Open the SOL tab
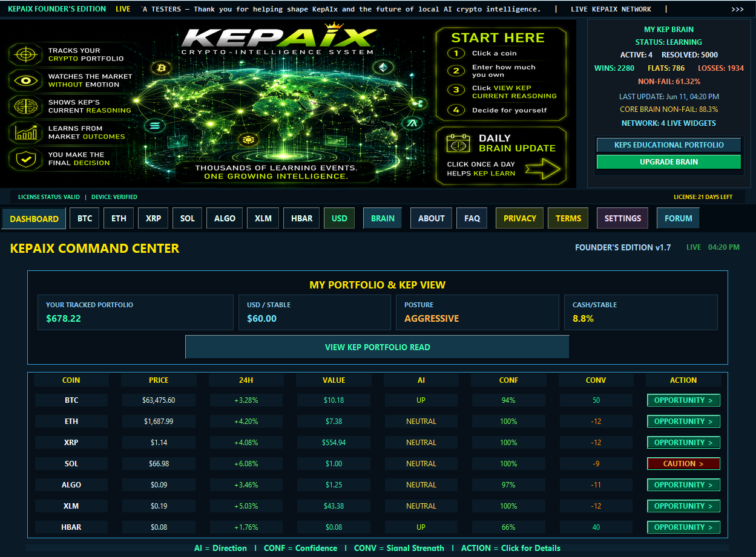The image size is (756, 557). [x=188, y=218]
